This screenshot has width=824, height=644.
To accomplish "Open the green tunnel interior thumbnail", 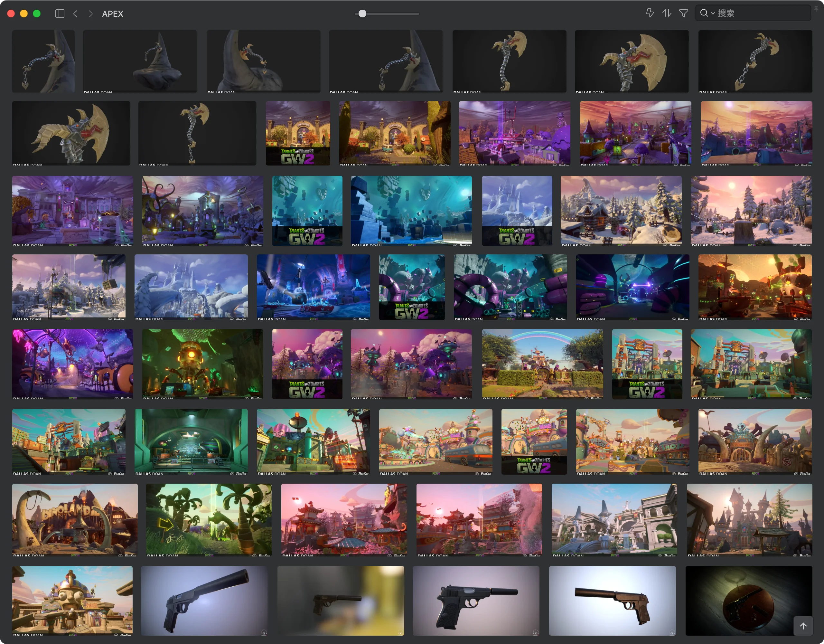I will 191,442.
